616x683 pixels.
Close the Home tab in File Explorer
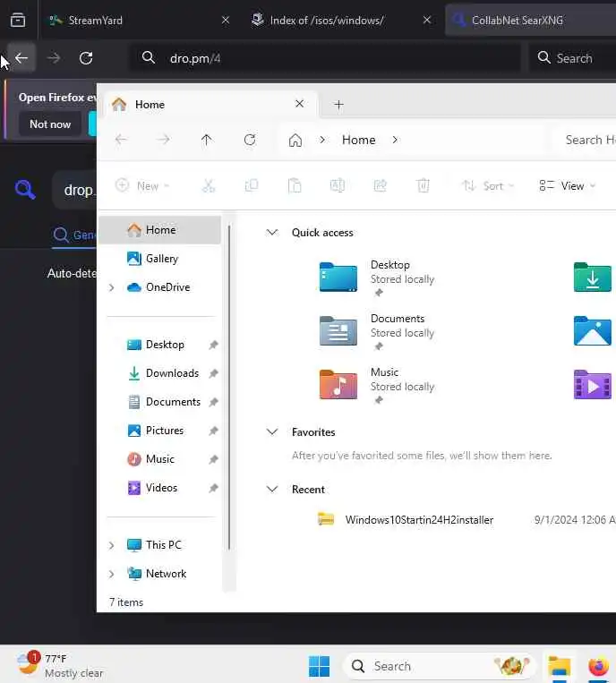[x=299, y=104]
